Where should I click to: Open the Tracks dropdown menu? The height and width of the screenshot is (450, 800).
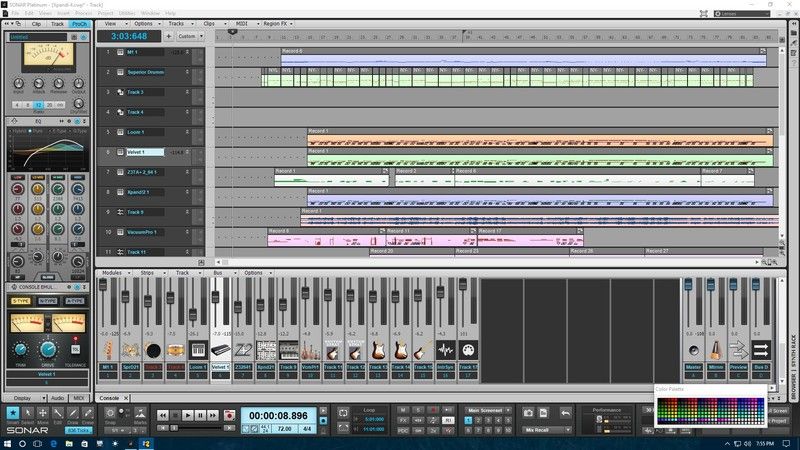pos(181,23)
